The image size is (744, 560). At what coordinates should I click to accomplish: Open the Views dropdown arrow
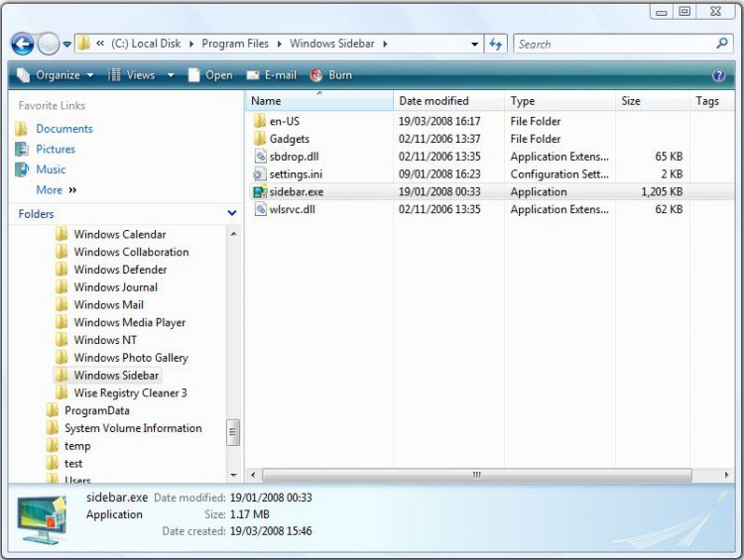[171, 75]
